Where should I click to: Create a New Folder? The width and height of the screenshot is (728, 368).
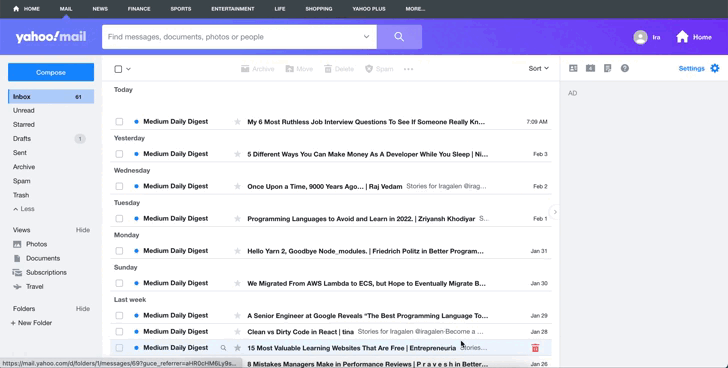[31, 323]
